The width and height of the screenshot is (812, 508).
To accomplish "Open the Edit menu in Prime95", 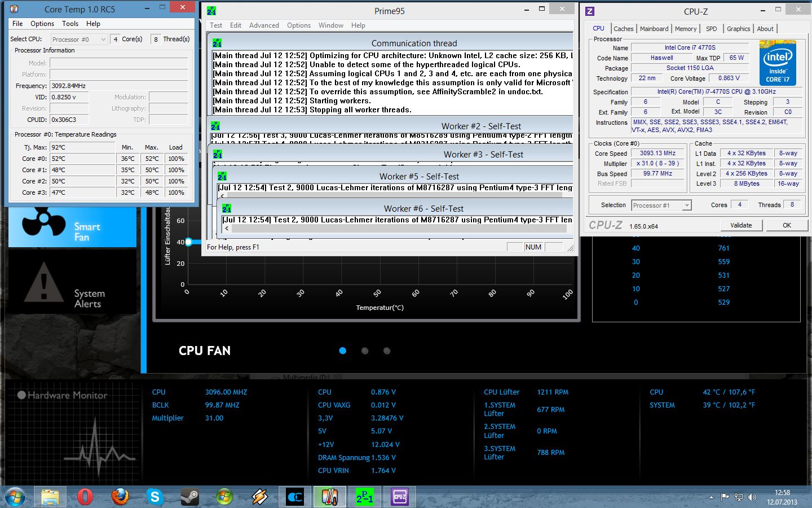I will (x=236, y=25).
